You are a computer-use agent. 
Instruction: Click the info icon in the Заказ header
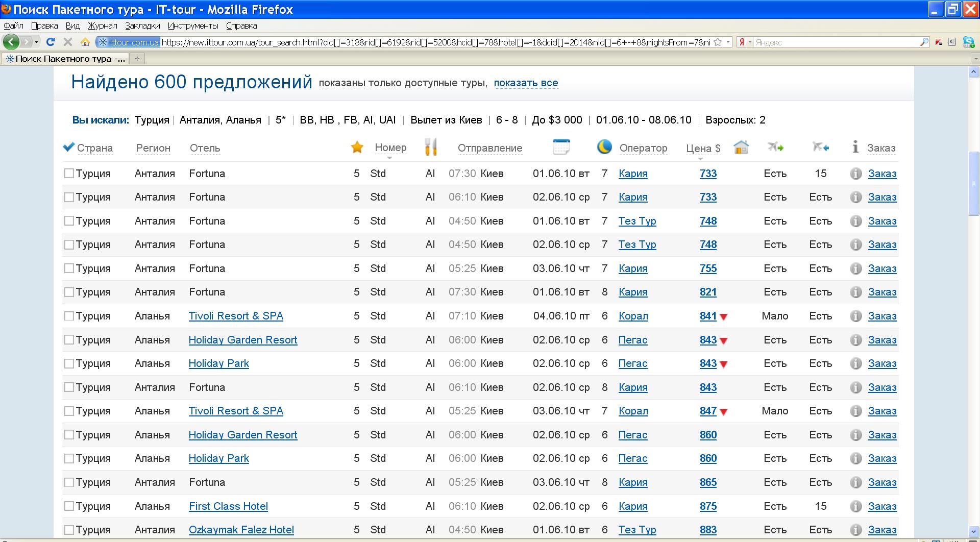point(855,147)
